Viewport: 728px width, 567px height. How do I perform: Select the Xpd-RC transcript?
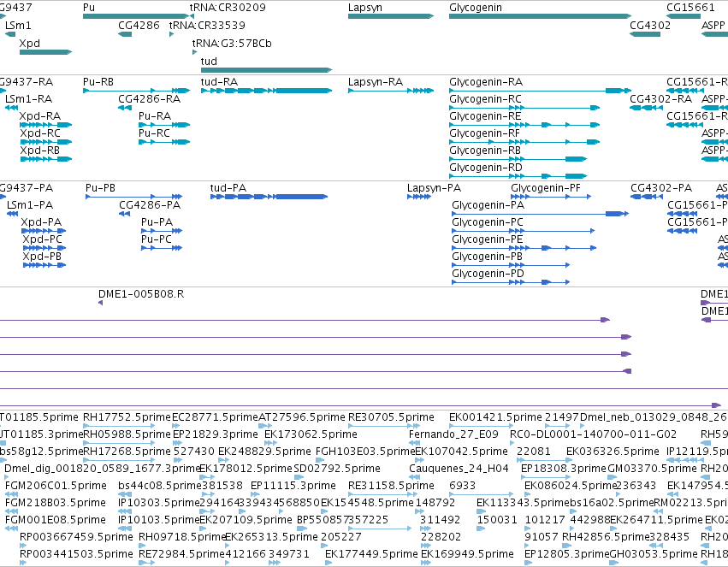[x=45, y=142]
